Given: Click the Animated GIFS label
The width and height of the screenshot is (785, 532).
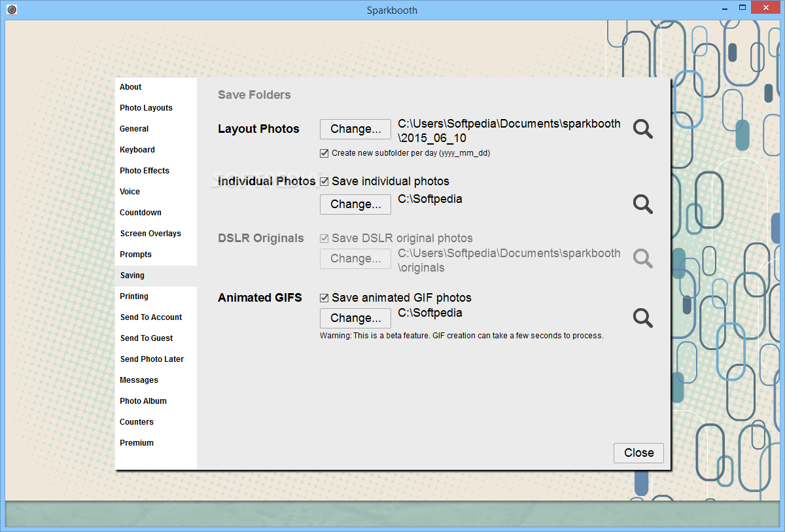Looking at the screenshot, I should click(x=260, y=298).
